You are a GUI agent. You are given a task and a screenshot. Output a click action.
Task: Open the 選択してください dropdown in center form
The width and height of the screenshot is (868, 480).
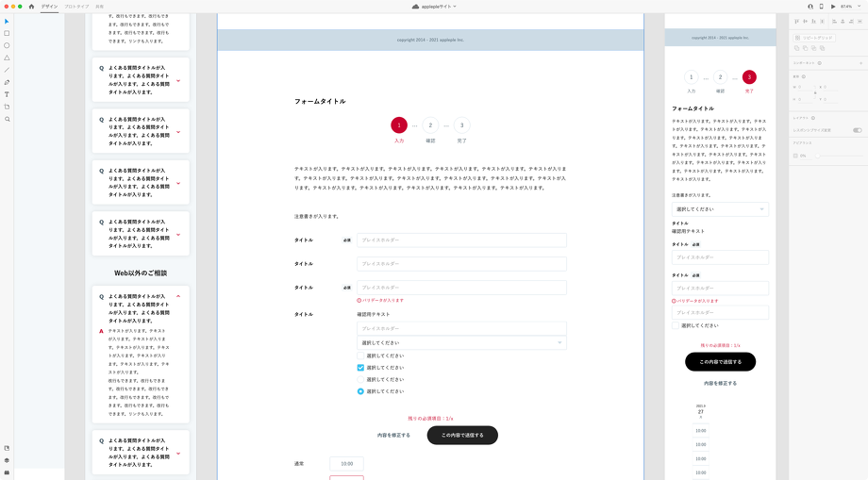461,343
